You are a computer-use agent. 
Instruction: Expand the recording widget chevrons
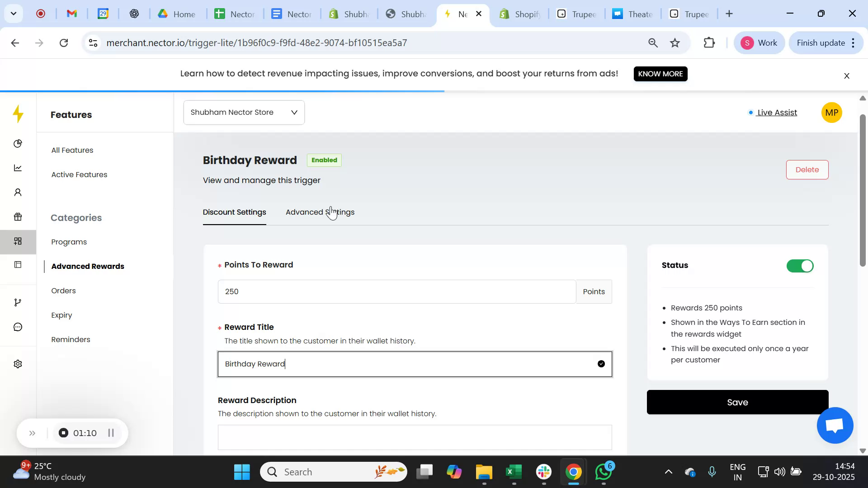tap(32, 432)
